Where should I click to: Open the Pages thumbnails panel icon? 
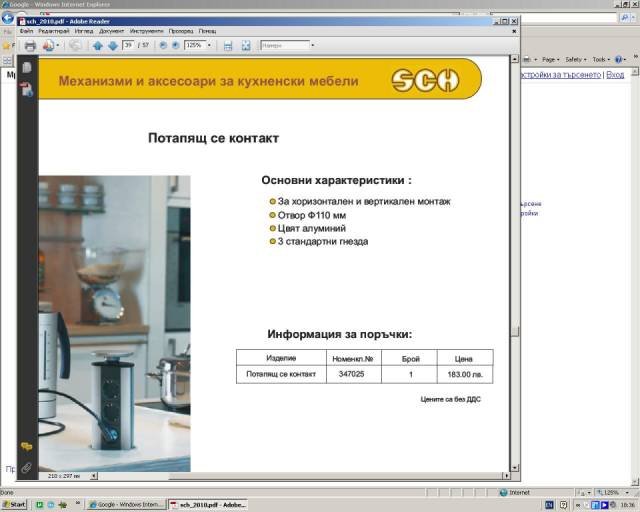coord(27,68)
